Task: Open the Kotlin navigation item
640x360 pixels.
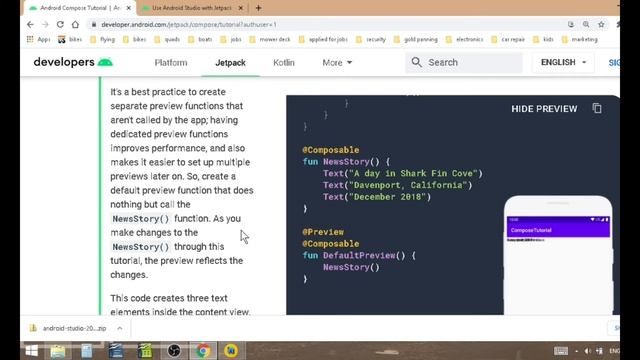Action: 284,62
